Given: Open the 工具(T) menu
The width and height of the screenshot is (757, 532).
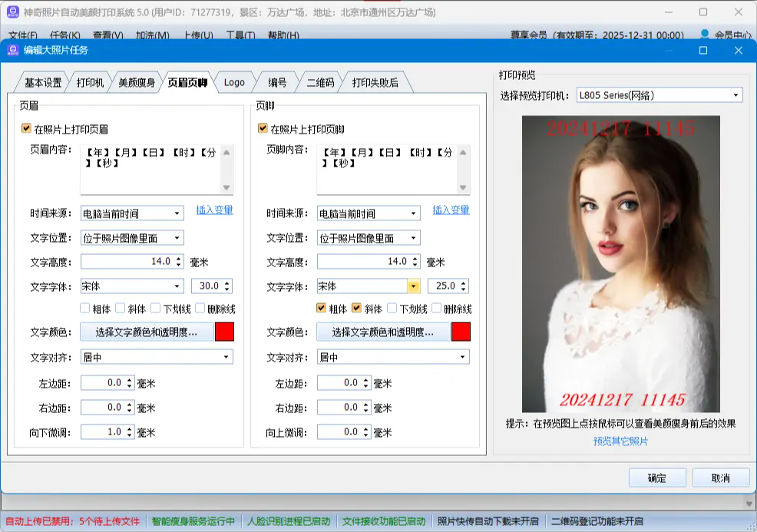Looking at the screenshot, I should coord(240,35).
